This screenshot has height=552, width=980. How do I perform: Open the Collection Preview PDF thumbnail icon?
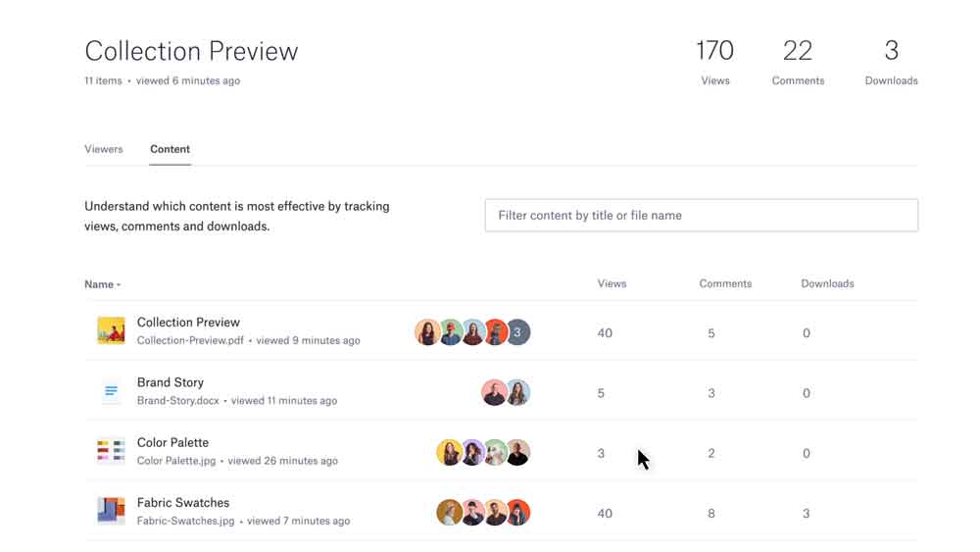[111, 331]
